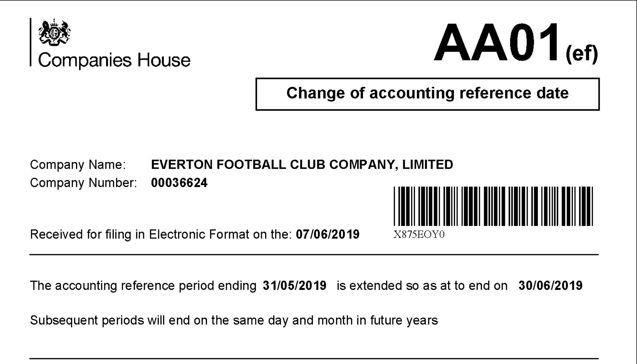The image size is (637, 364).
Task: Select the original period end date 31/05/2019
Action: coord(295,286)
